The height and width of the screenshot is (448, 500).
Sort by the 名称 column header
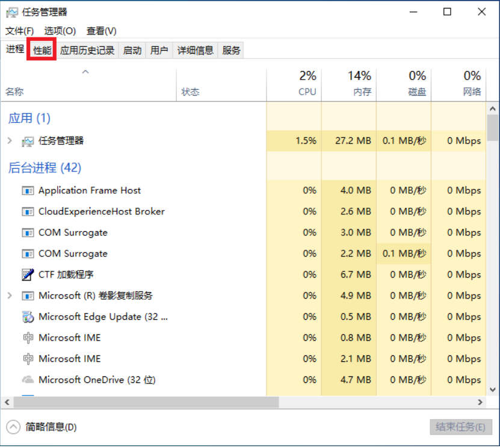88,85
